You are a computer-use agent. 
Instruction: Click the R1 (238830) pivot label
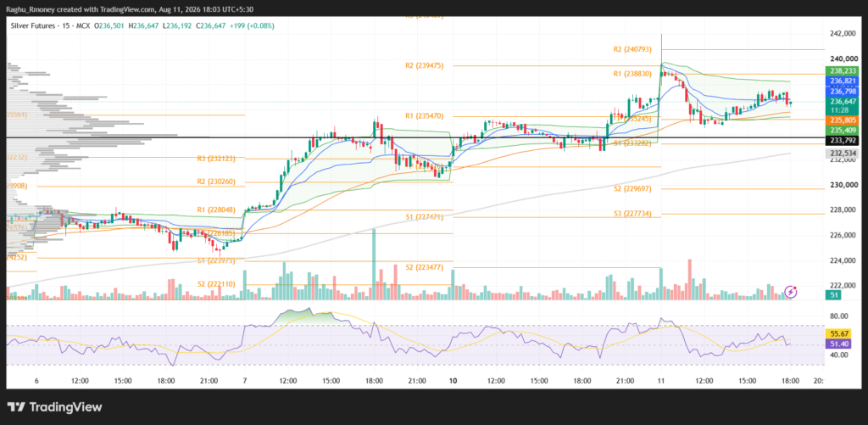[x=632, y=74]
